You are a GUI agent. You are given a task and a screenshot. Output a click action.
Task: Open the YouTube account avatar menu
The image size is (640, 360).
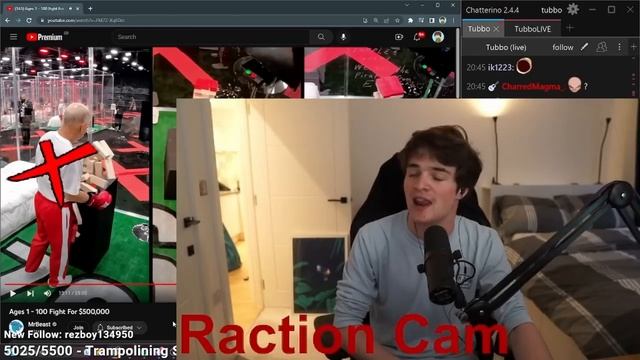[438, 37]
